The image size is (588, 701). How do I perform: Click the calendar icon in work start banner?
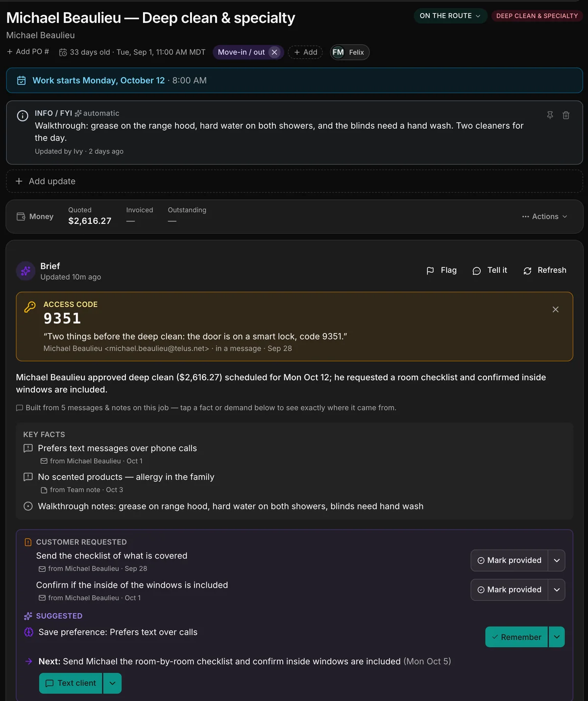coord(22,80)
